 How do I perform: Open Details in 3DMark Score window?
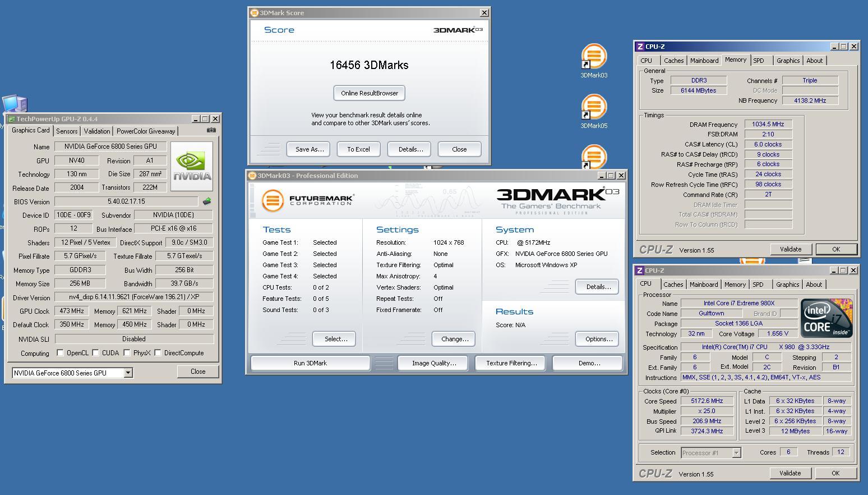[x=410, y=149]
